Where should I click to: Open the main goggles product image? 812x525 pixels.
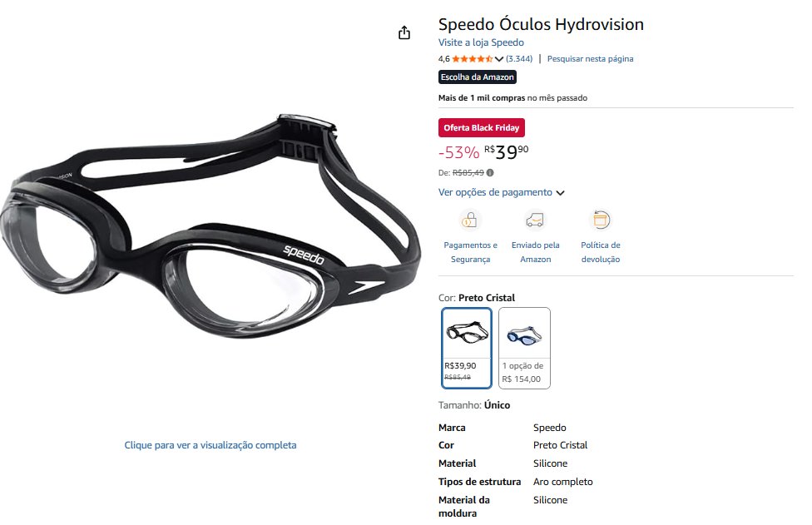coord(210,226)
